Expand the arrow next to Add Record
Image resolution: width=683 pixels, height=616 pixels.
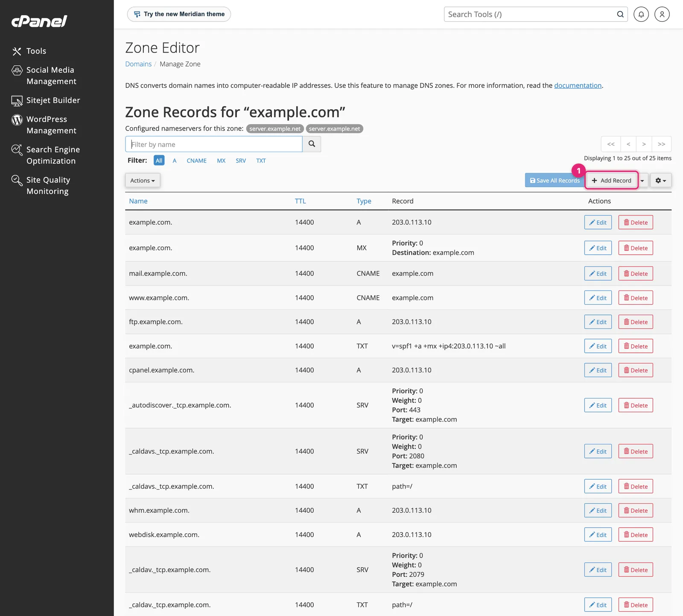pyautogui.click(x=642, y=180)
